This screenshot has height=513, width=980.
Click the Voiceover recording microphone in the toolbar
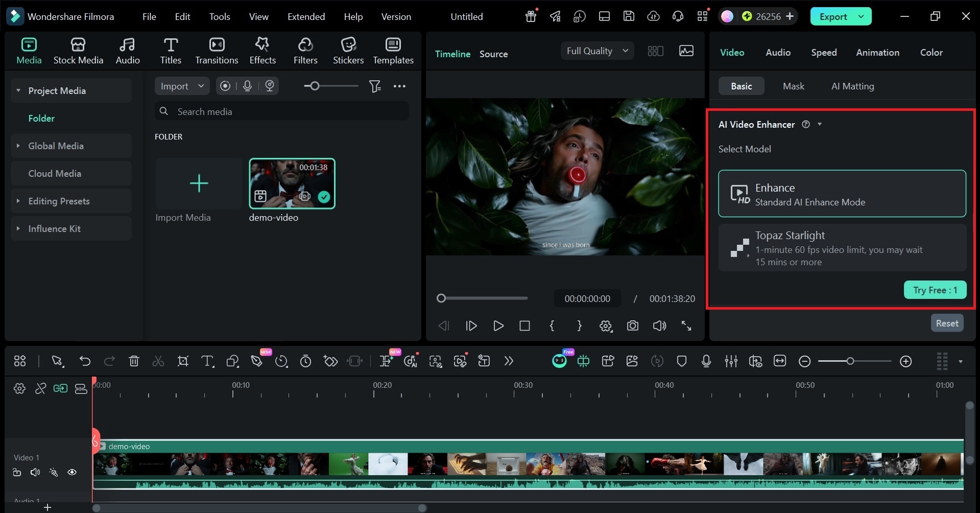tap(705, 361)
